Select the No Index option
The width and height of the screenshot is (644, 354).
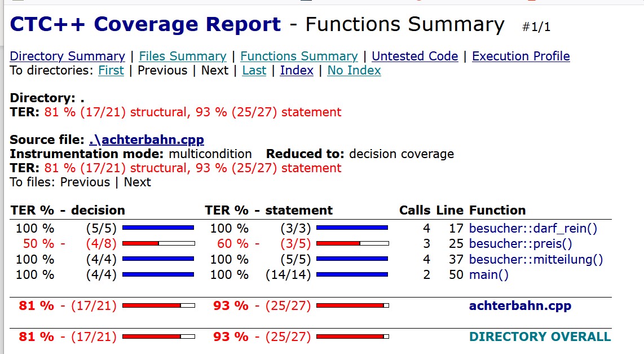tap(354, 71)
